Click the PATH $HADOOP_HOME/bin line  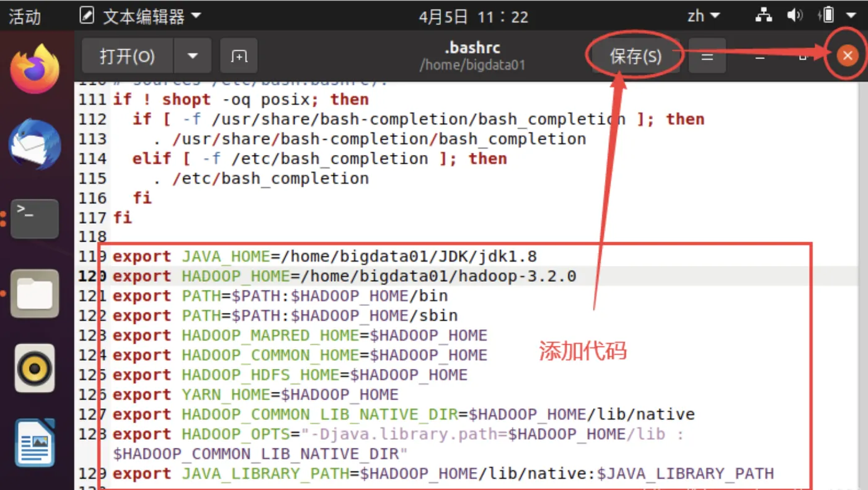(280, 296)
